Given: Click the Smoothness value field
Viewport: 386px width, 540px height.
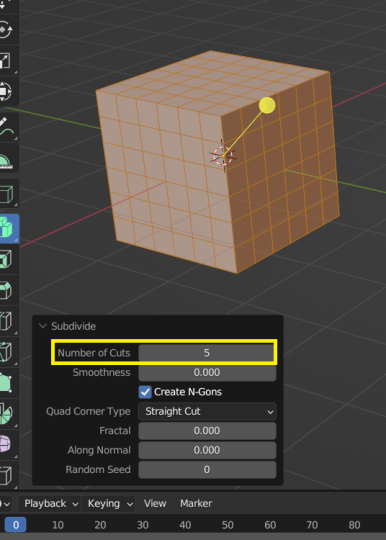Looking at the screenshot, I should pos(207,372).
